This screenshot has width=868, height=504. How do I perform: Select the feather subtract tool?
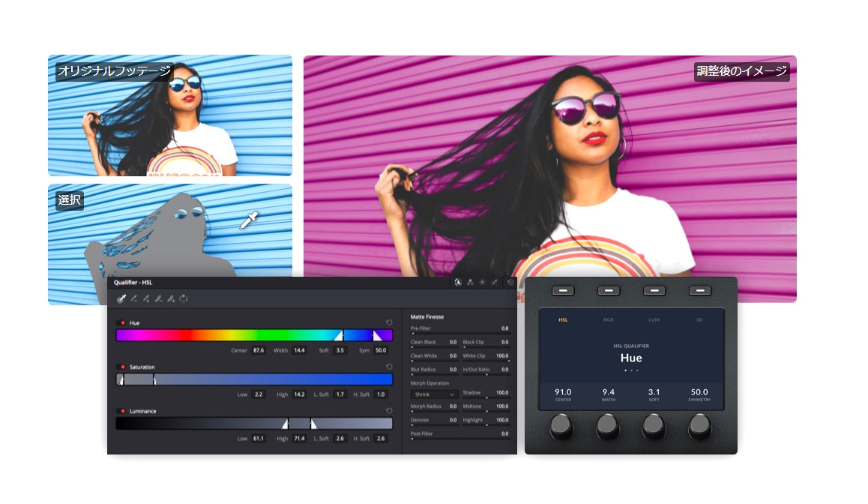[159, 298]
